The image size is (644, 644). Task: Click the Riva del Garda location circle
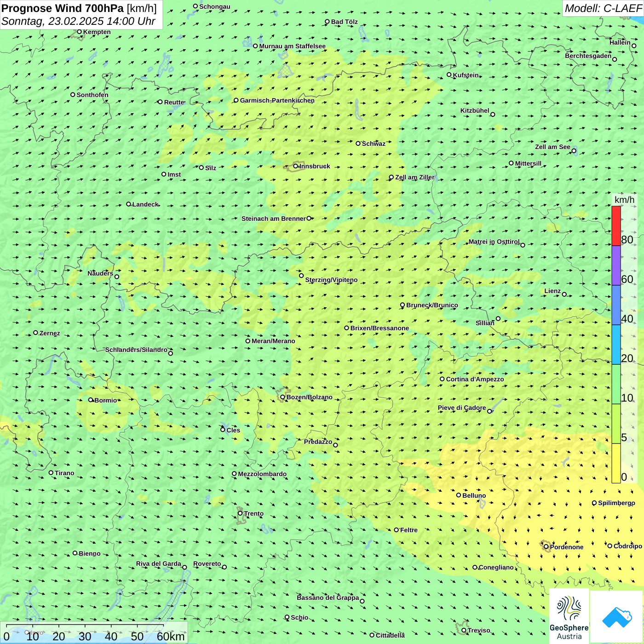point(185,567)
